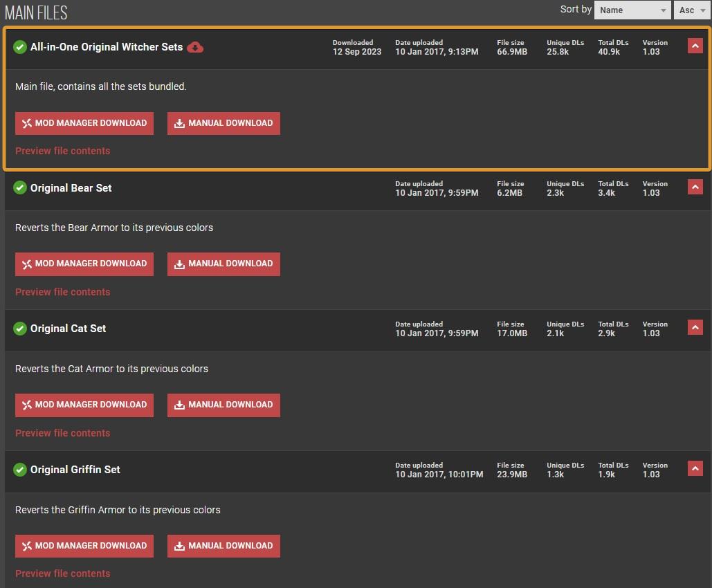Mod Manager Download for Original Cat Set

pos(84,405)
